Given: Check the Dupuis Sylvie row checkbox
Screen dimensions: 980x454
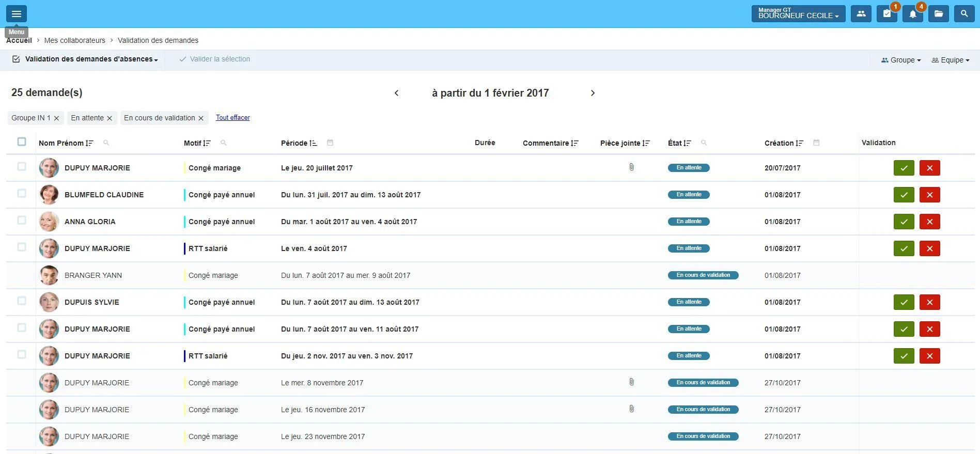Looking at the screenshot, I should tap(22, 301).
